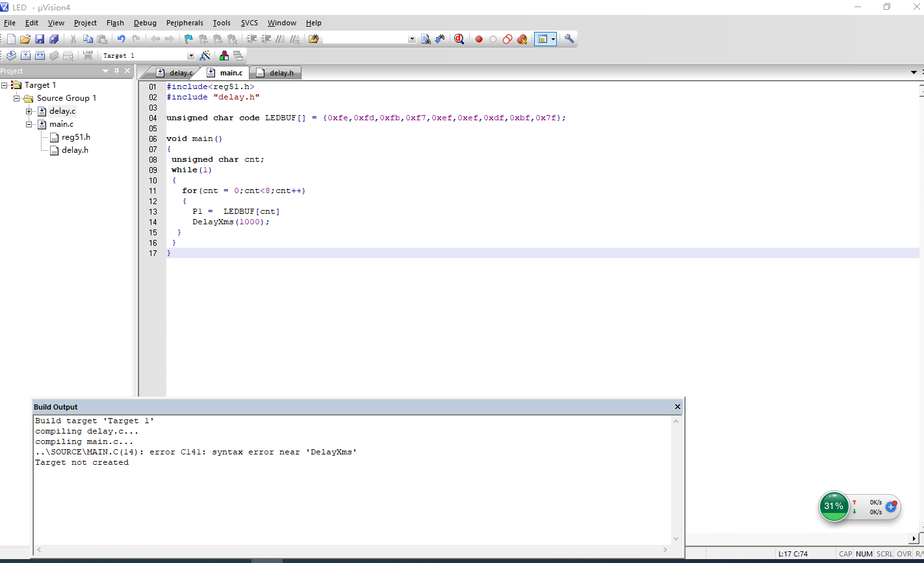
Task: Open the File menu
Action: tap(9, 23)
